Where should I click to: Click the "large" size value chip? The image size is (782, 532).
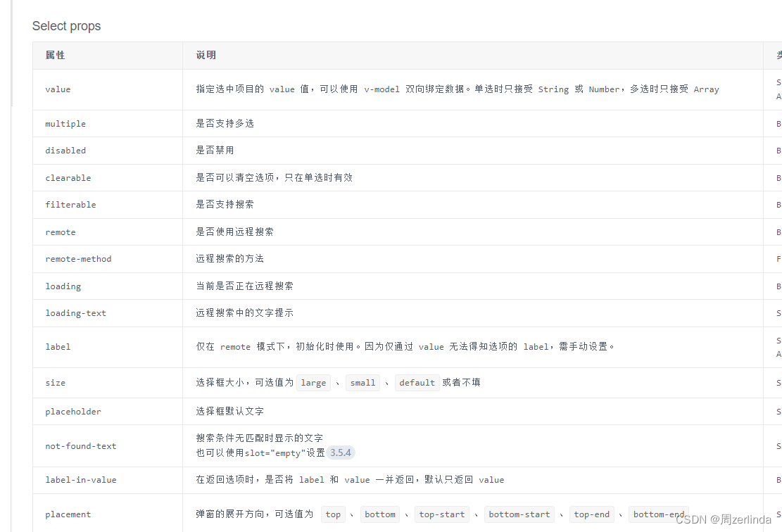[x=313, y=382]
